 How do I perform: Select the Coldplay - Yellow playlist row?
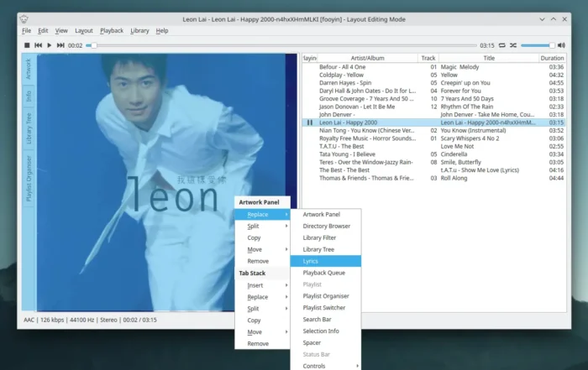pyautogui.click(x=434, y=75)
